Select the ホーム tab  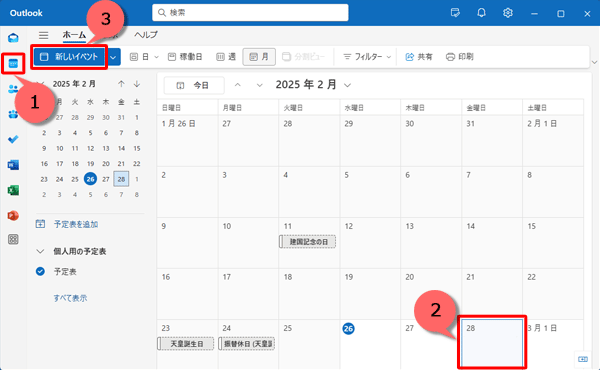[x=74, y=35]
